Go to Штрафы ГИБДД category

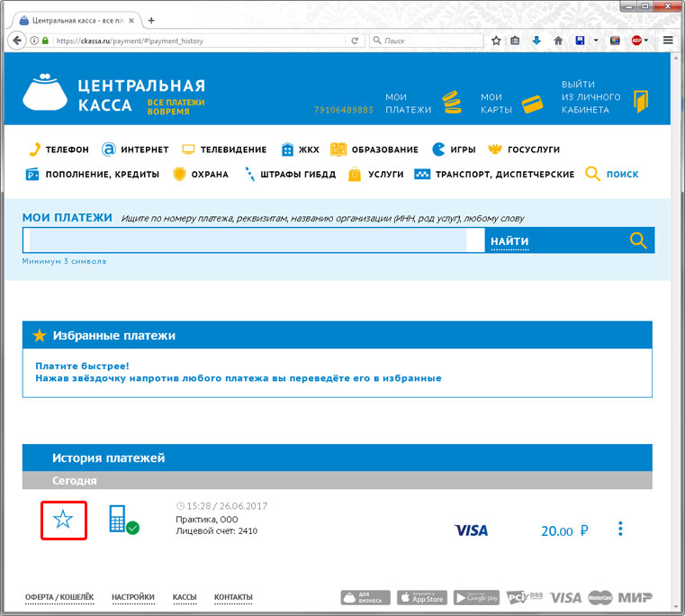288,175
